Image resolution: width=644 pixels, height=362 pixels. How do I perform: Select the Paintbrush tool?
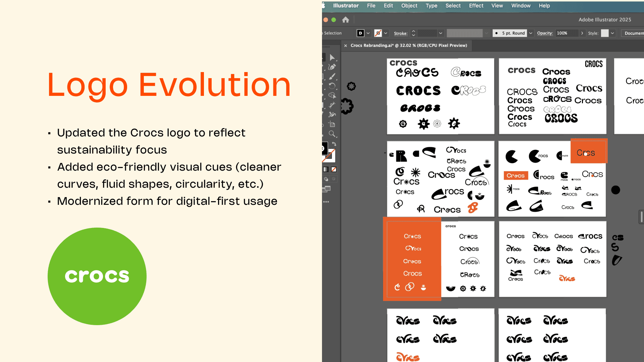pos(332,77)
